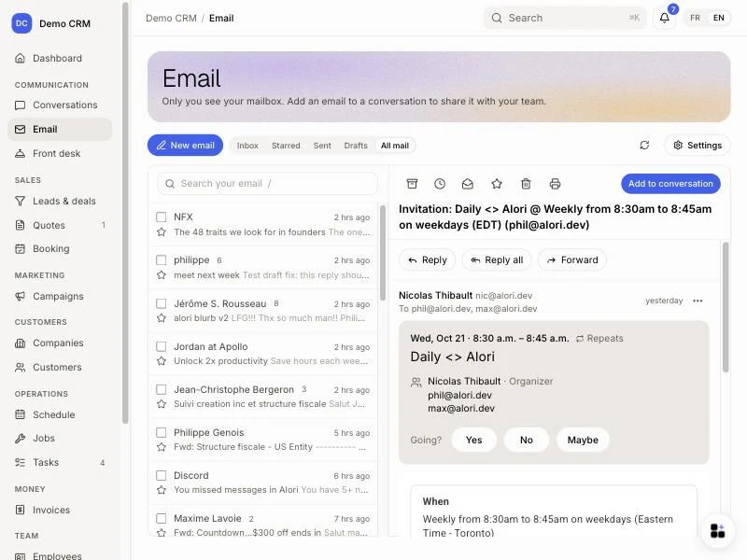
Task: Go to Dashboard in sidebar
Action: [60, 58]
